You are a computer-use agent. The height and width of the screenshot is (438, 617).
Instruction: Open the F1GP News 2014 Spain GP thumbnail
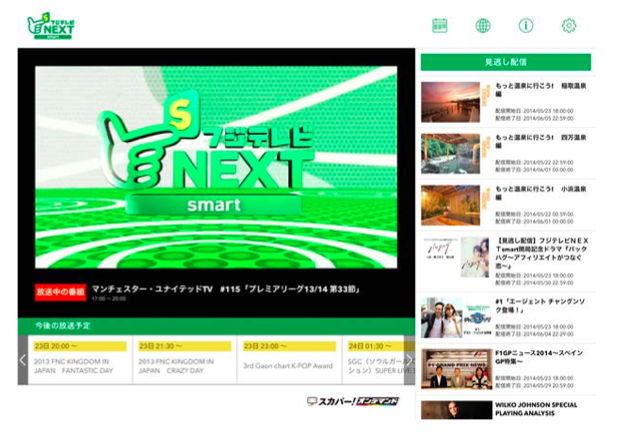450,367
